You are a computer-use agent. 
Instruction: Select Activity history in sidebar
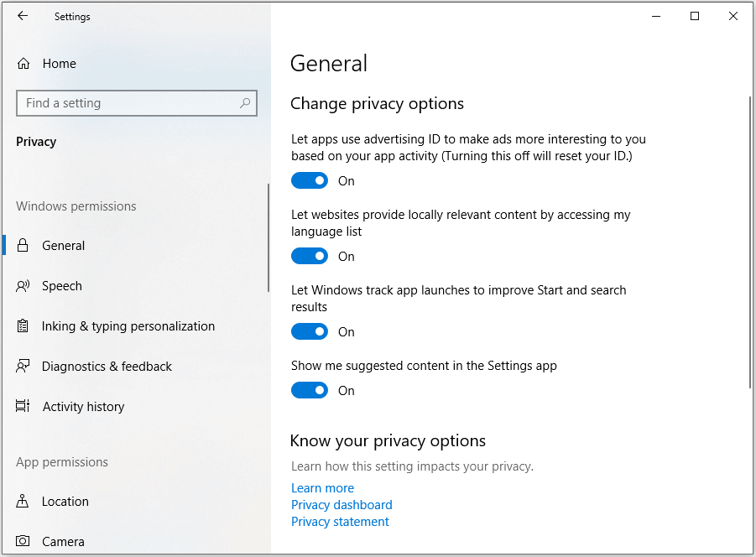84,406
